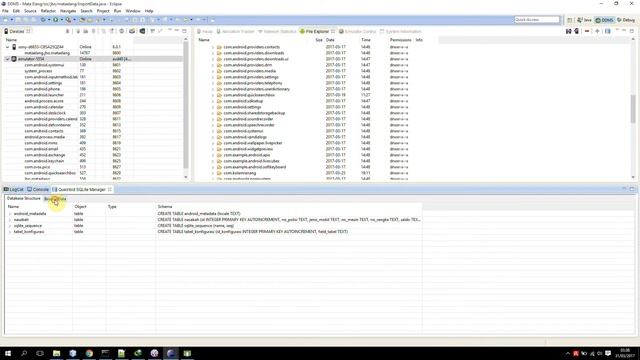Image resolution: width=640 pixels, height=360 pixels.
Task: Open the File menu
Action: [x=5, y=11]
